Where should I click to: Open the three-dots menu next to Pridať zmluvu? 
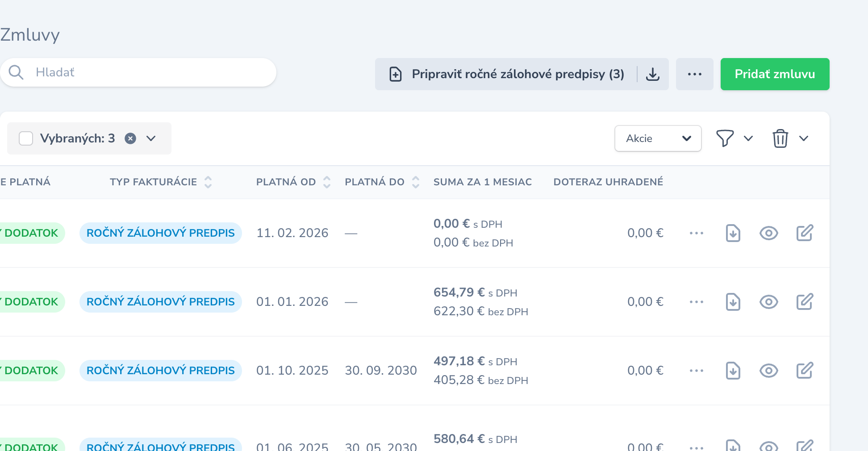[695, 74]
